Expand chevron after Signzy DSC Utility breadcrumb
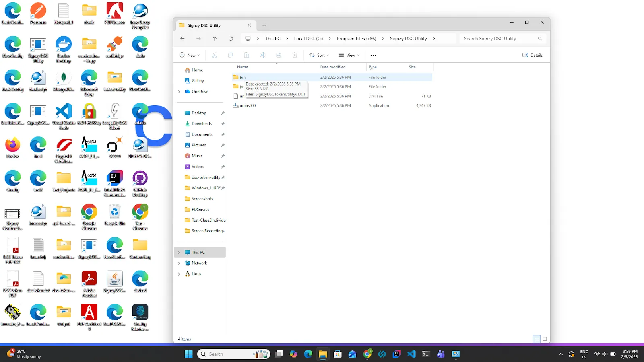644x362 pixels. tap(434, 39)
